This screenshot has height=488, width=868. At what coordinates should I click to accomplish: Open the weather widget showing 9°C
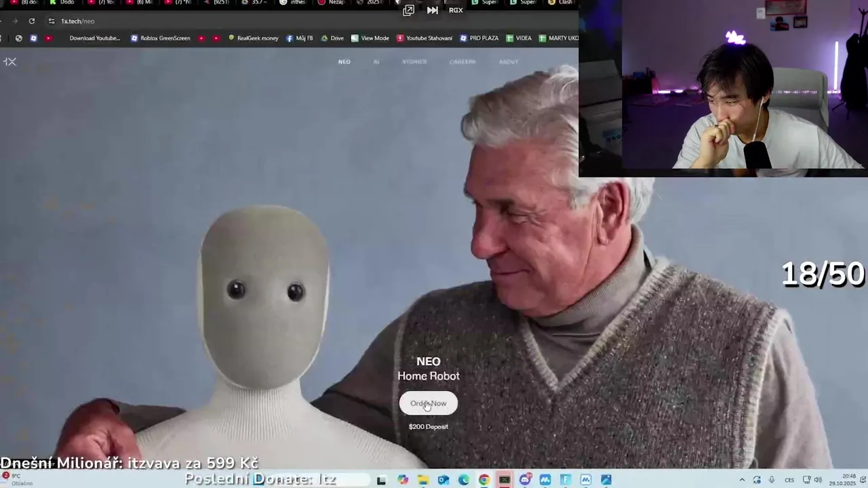(x=17, y=479)
